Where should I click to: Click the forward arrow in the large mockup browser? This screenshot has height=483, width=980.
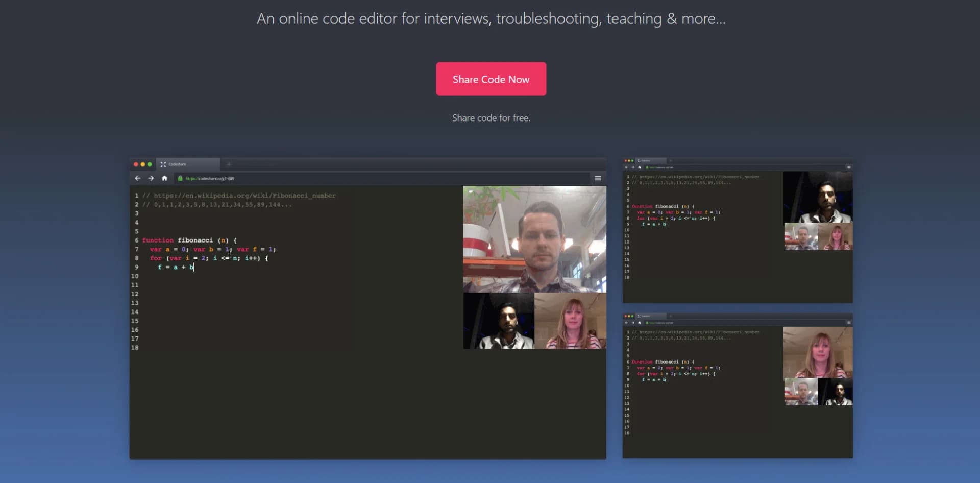tap(151, 178)
